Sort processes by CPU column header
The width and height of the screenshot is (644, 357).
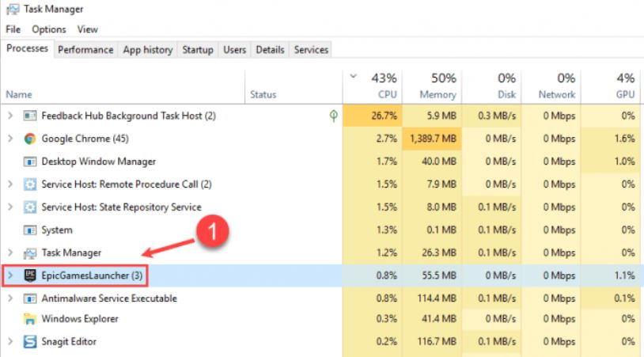tap(381, 86)
